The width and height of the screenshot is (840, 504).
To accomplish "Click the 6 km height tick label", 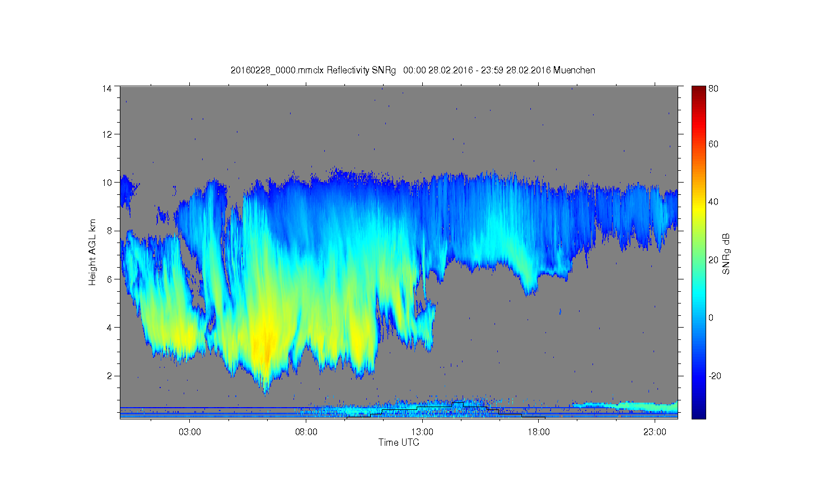I will pyautogui.click(x=109, y=279).
